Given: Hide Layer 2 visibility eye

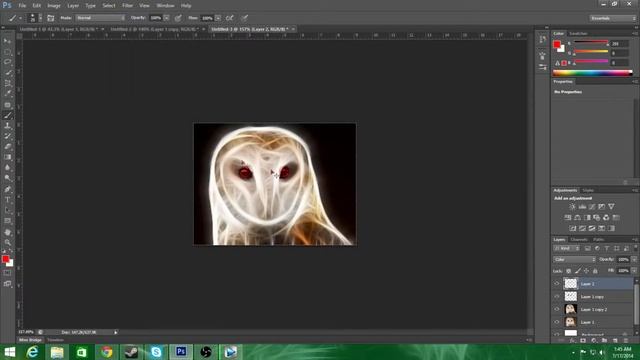Looking at the screenshot, I should [x=557, y=284].
